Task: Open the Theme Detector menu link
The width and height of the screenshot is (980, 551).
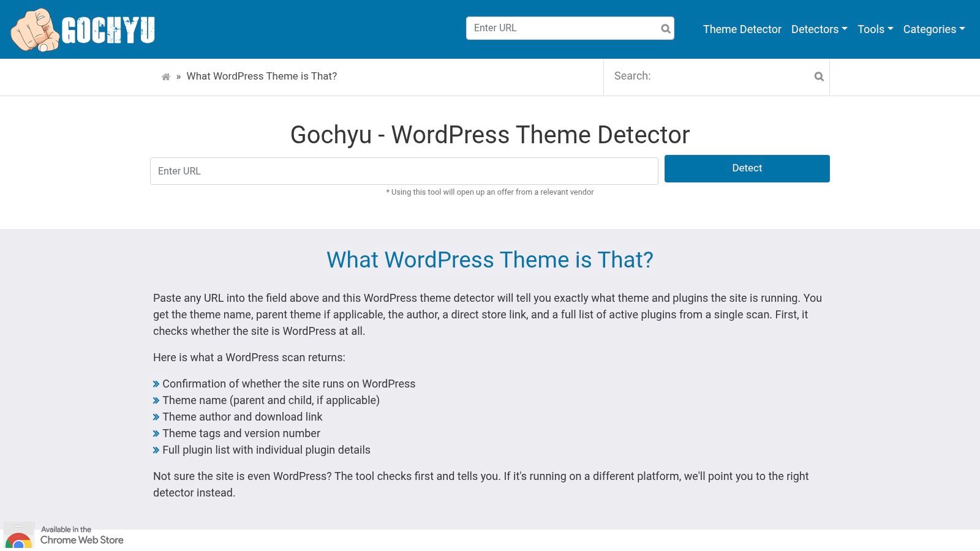Action: [742, 29]
